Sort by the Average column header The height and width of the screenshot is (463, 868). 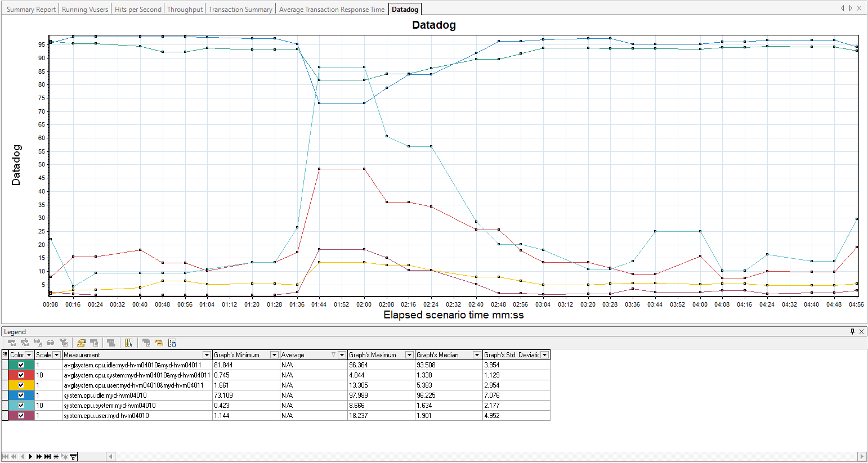click(304, 355)
